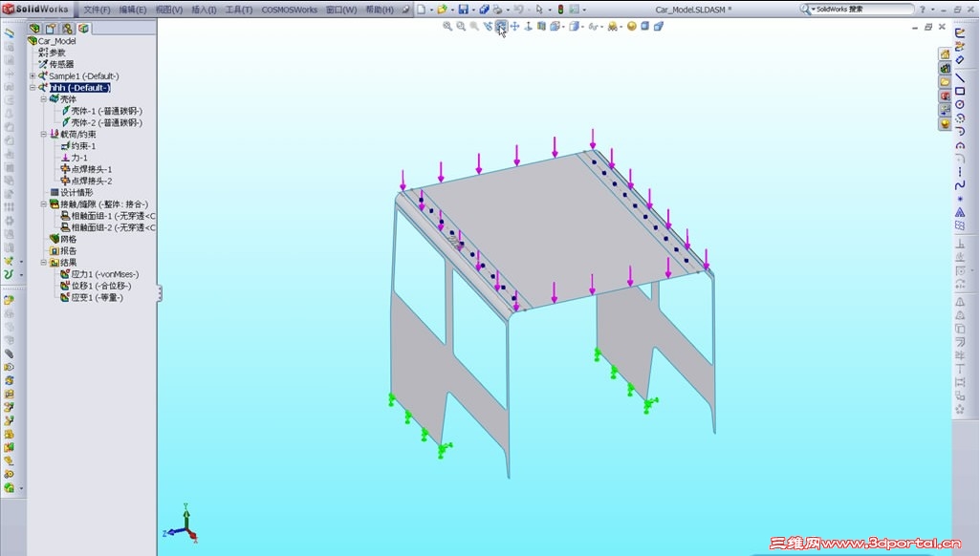Select the 报告 report item
This screenshot has height=556, width=980.
[63, 250]
